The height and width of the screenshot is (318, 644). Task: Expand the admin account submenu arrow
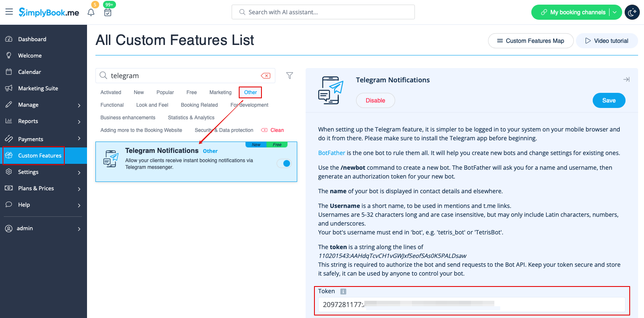tap(79, 229)
